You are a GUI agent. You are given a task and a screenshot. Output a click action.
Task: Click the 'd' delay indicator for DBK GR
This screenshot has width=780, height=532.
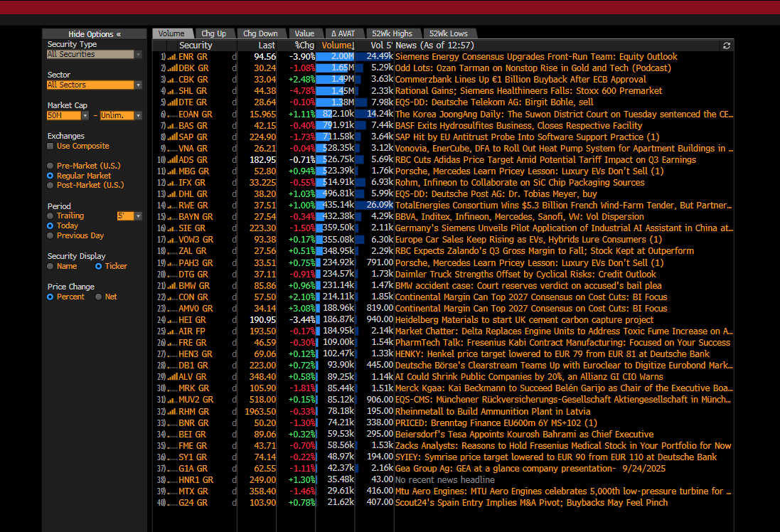pyautogui.click(x=234, y=68)
